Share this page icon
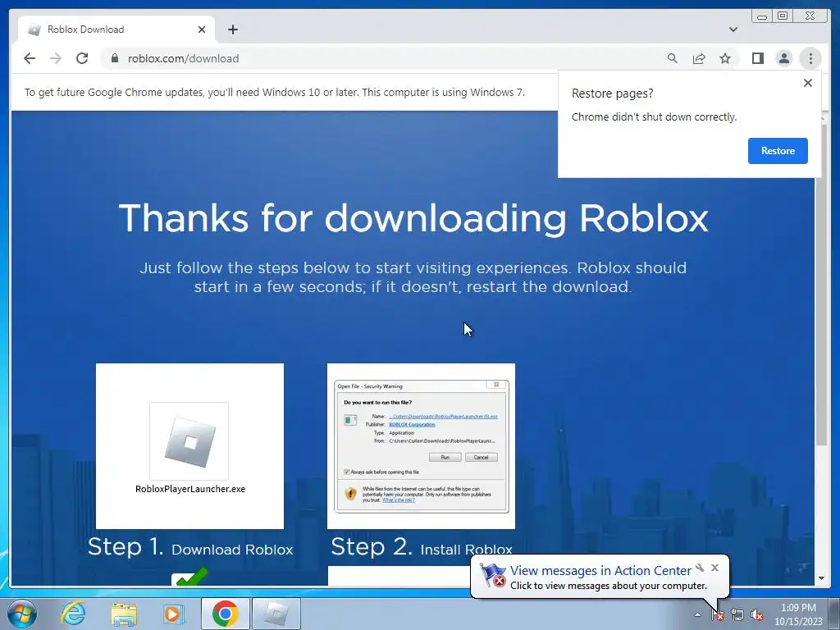Viewport: 840px width, 630px height. click(699, 58)
